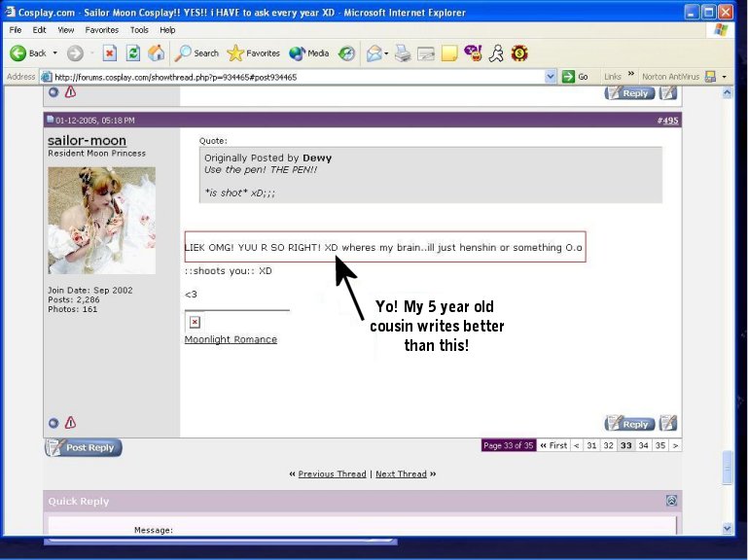
Task: Click the quick-quote icon beside post 495's Reply
Action: coord(668,423)
